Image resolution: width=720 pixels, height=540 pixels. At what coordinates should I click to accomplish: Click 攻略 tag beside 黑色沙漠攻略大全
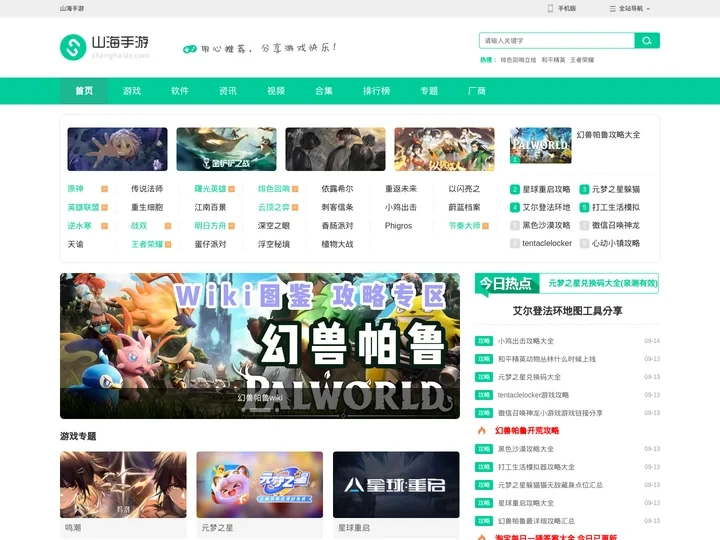pyautogui.click(x=484, y=449)
